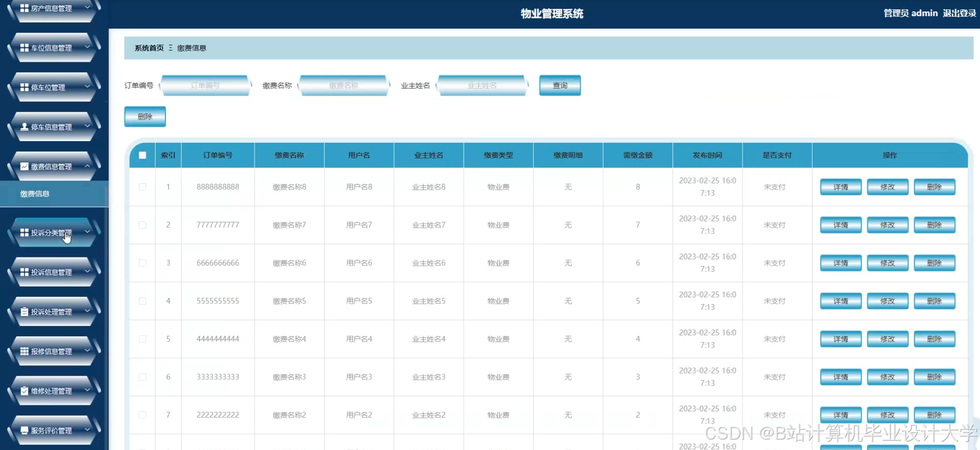Expand the 投诉分类管理 menu chevron
The image size is (980, 450).
(87, 232)
